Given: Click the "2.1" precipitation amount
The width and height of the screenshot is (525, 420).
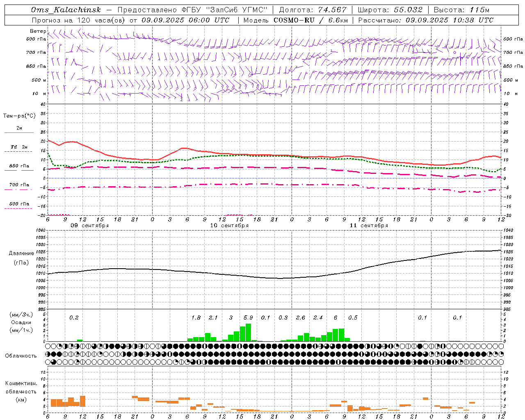Looking at the screenshot, I should coord(213,317).
